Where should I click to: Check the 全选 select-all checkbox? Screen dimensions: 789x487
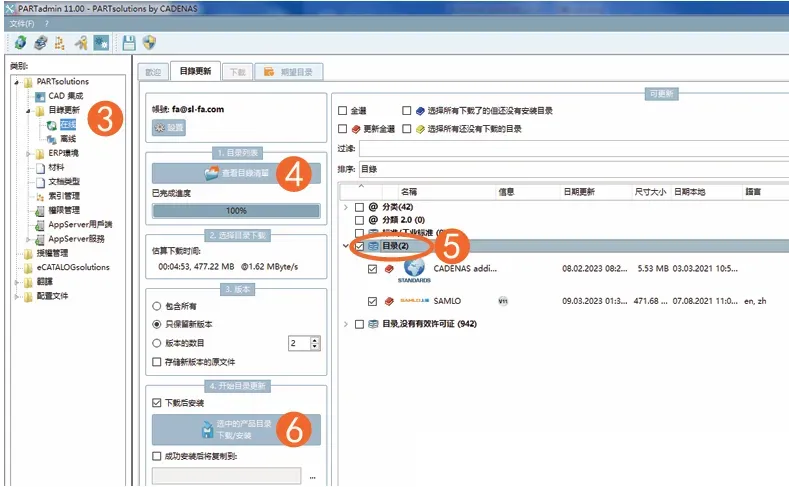343,111
